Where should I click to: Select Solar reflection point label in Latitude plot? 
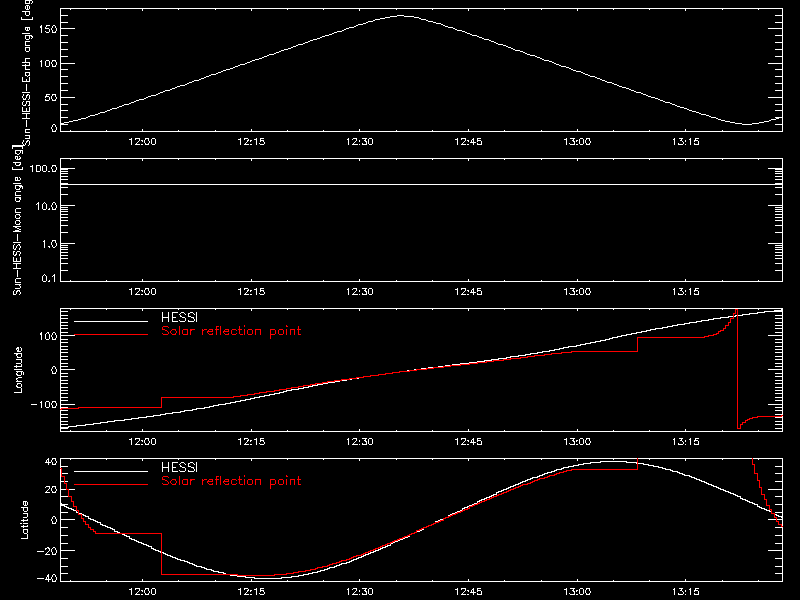(x=231, y=481)
